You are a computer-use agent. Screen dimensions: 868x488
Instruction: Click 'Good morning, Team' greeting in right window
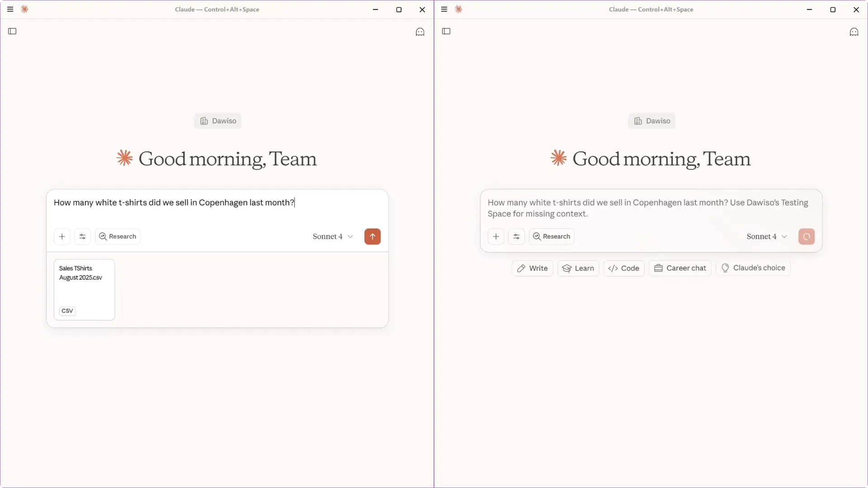click(661, 159)
